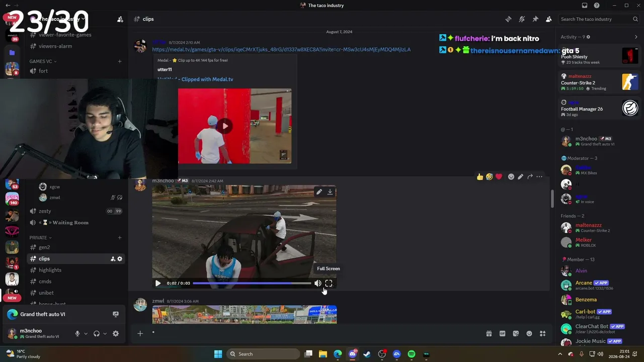This screenshot has height=362, width=644.
Task: Open User Settings gear
Action: (116, 334)
